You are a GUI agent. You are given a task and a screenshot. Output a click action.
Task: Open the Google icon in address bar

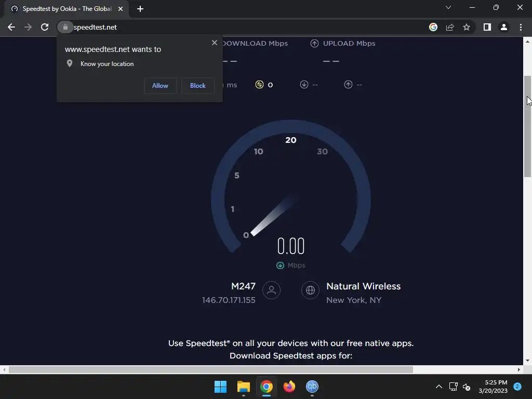pyautogui.click(x=433, y=27)
